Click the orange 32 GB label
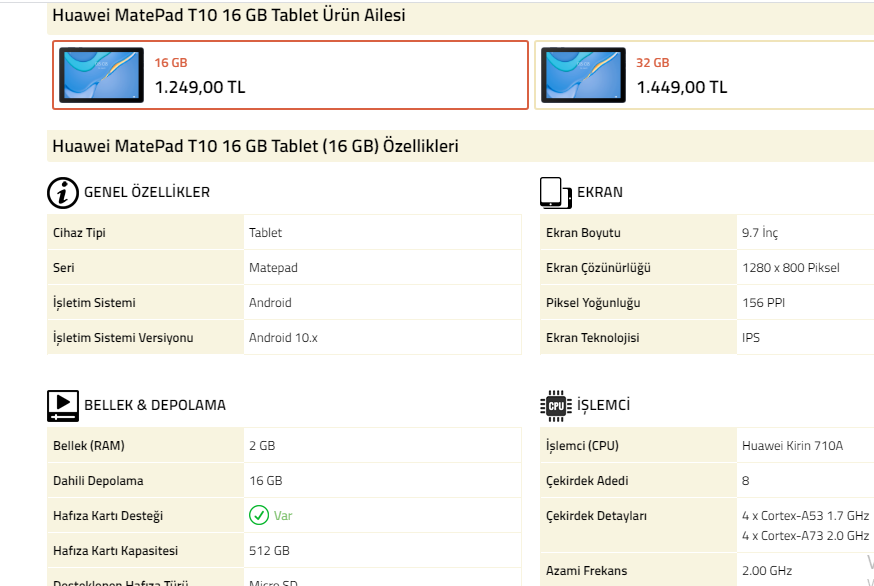 [653, 62]
